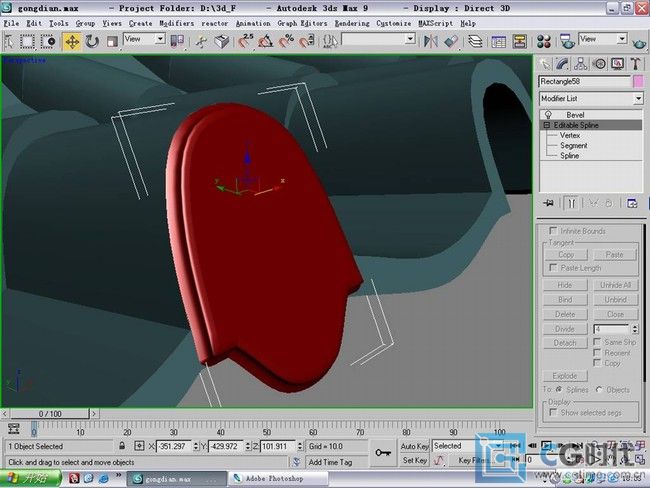650x488 pixels.
Task: Open the Layer Manager icon
Action: (x=475, y=41)
